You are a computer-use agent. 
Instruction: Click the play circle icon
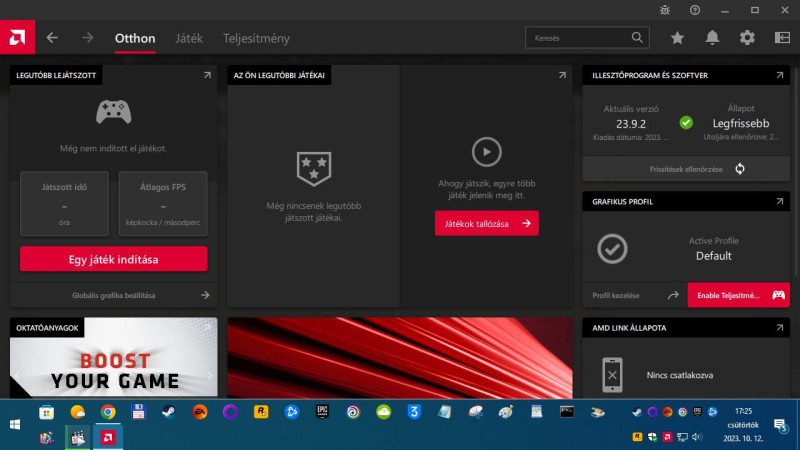pos(487,152)
